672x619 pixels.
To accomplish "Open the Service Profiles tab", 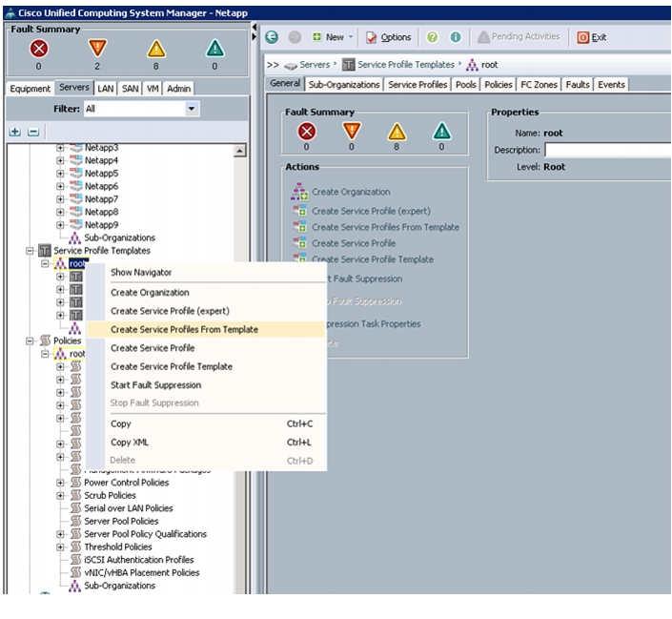I will pyautogui.click(x=417, y=85).
